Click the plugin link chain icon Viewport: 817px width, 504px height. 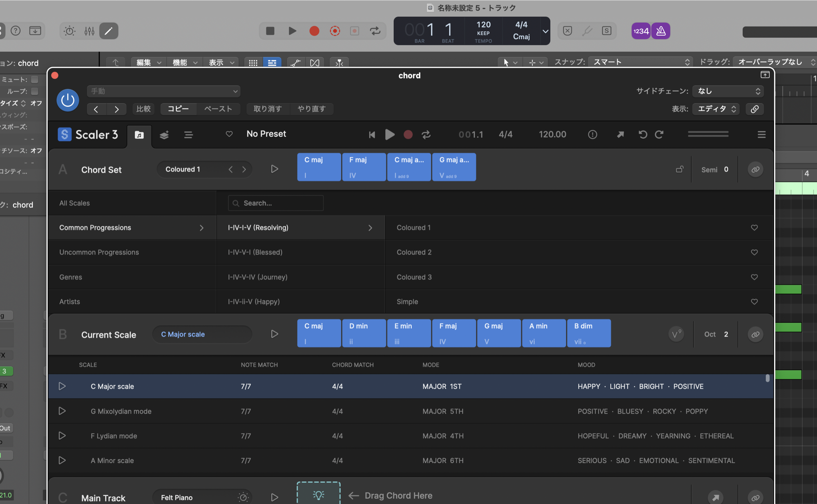coord(754,109)
